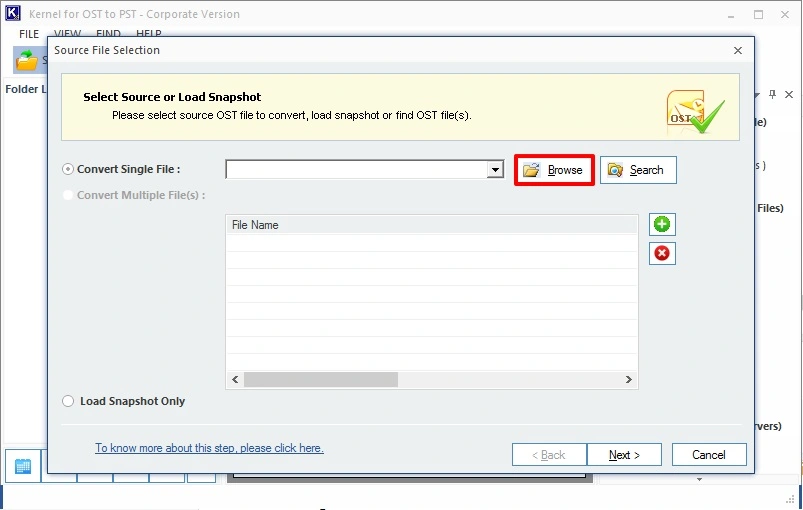Viewport: 803px width, 510px height.
Task: Close the Source File Selection dialog
Action: [738, 50]
